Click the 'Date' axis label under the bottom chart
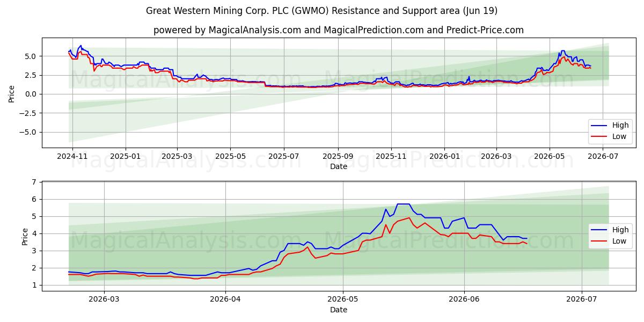This screenshot has height=322, width=644. 339,310
